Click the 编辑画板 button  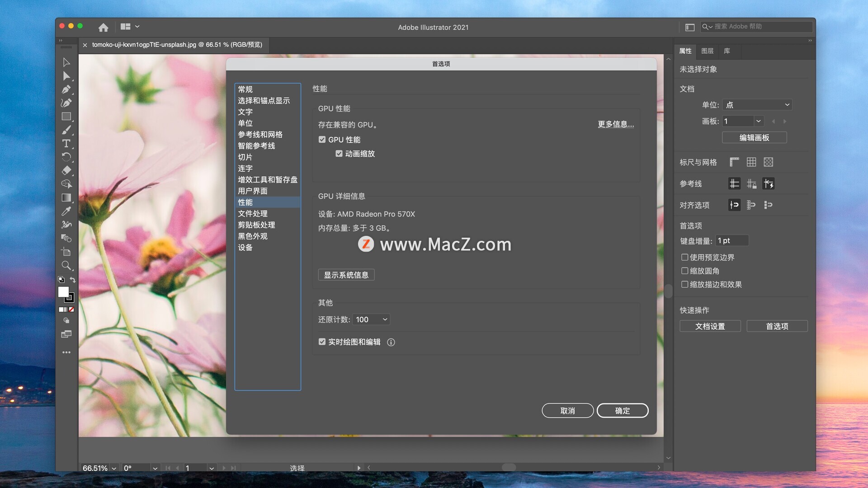[x=755, y=137]
